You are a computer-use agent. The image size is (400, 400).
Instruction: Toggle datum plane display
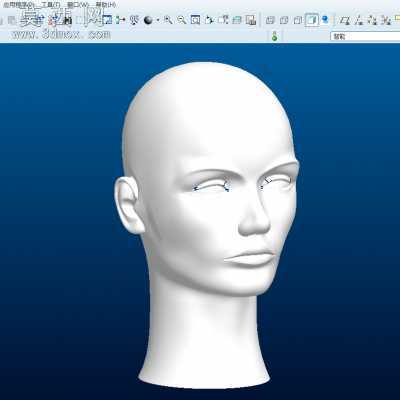click(345, 21)
